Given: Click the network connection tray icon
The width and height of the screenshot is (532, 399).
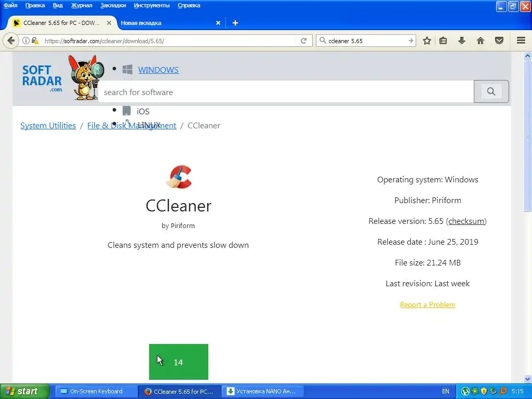Looking at the screenshot, I should pos(494,391).
